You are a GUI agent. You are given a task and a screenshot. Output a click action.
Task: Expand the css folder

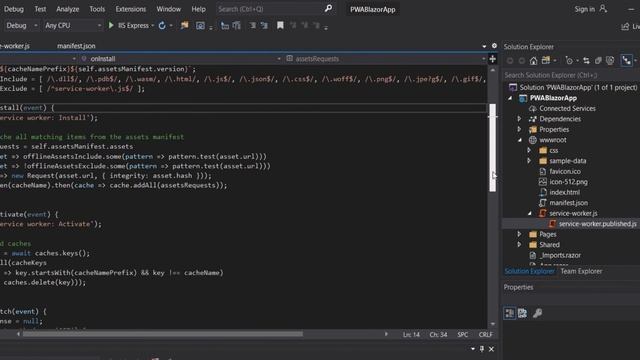(x=529, y=150)
